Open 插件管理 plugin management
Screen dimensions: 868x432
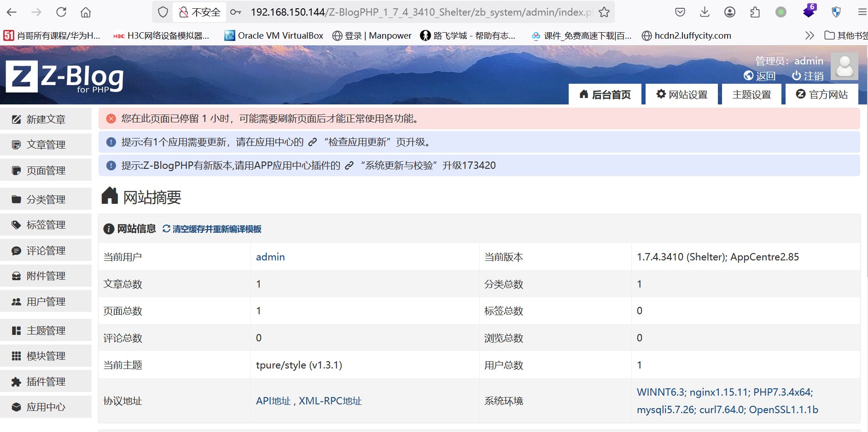click(46, 382)
